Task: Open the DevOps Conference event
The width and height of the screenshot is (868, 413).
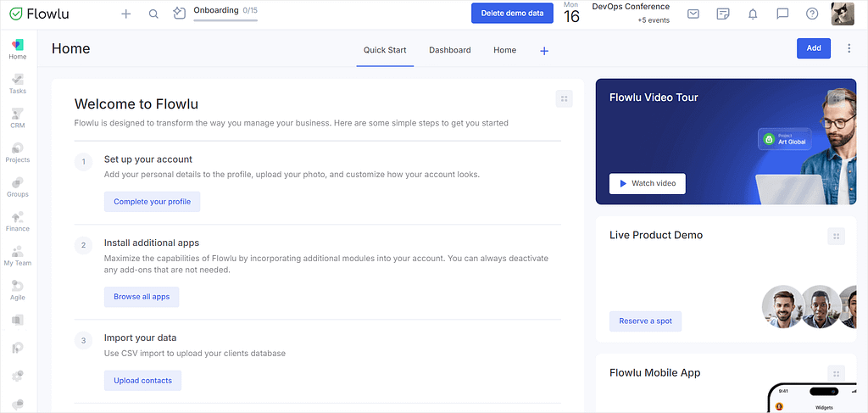Action: tap(631, 7)
